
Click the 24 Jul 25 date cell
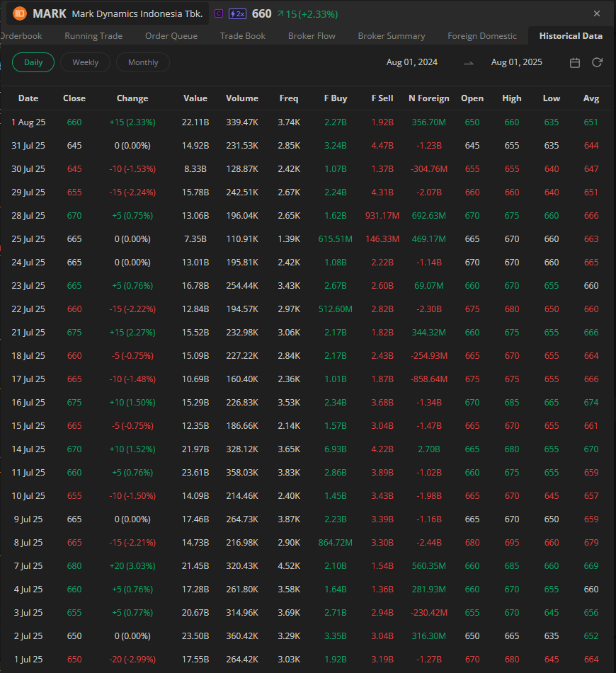[x=28, y=263]
